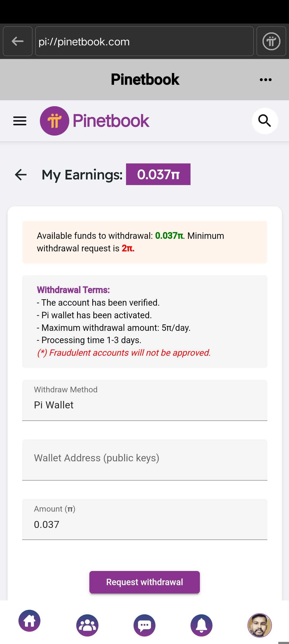Click the Amount (π) input field
Image resolution: width=289 pixels, height=644 pixels.
pyautogui.click(x=144, y=519)
